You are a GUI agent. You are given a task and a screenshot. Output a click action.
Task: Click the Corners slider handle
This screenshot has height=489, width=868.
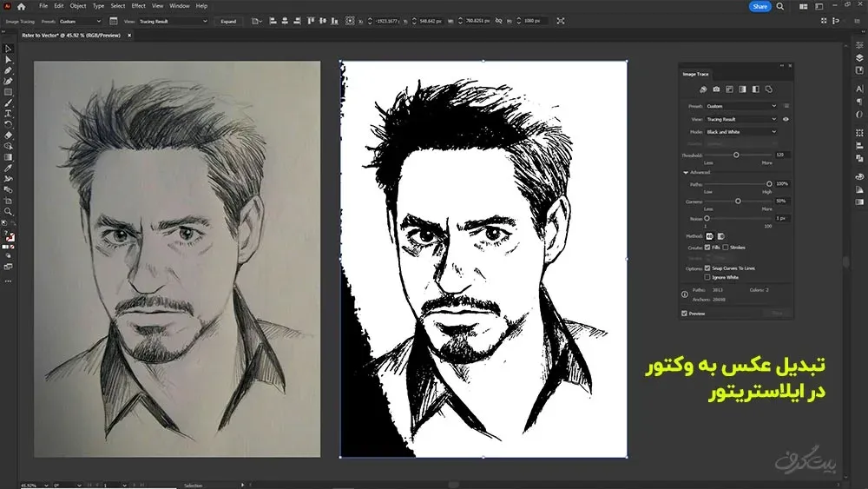click(738, 201)
